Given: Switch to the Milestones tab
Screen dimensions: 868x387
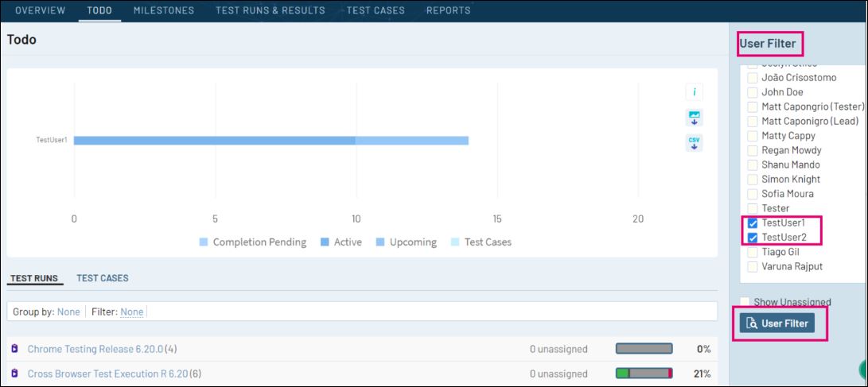Looking at the screenshot, I should coord(162,10).
